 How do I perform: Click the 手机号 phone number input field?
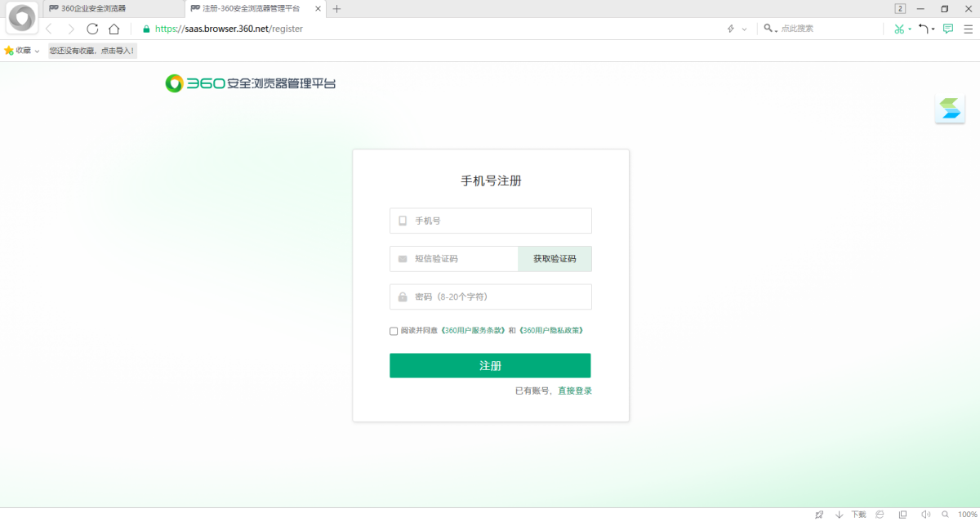pos(490,221)
